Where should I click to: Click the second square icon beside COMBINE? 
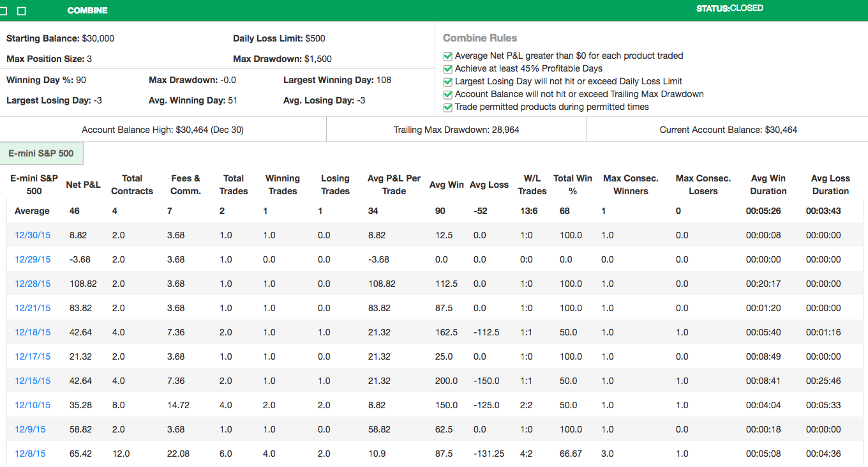point(22,11)
